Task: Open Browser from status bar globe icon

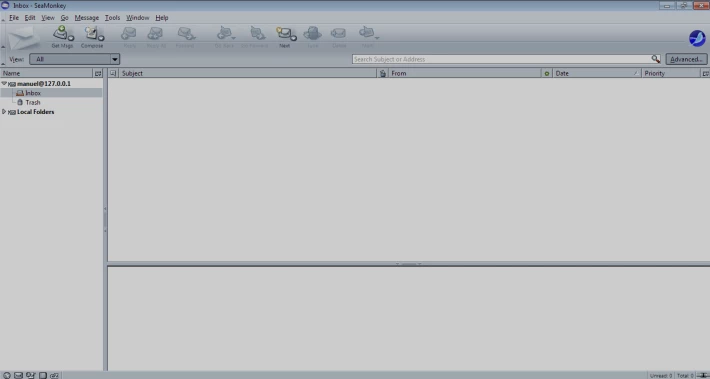Action: click(7, 375)
